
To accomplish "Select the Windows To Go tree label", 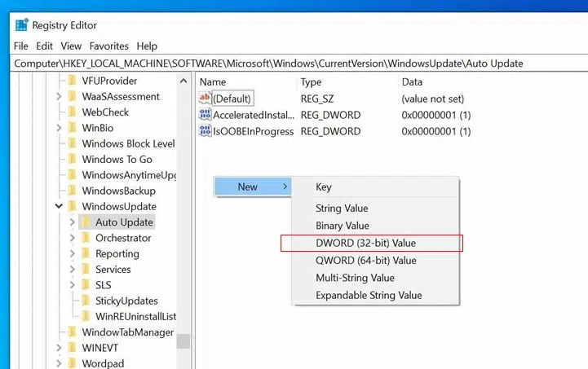I will click(117, 159).
